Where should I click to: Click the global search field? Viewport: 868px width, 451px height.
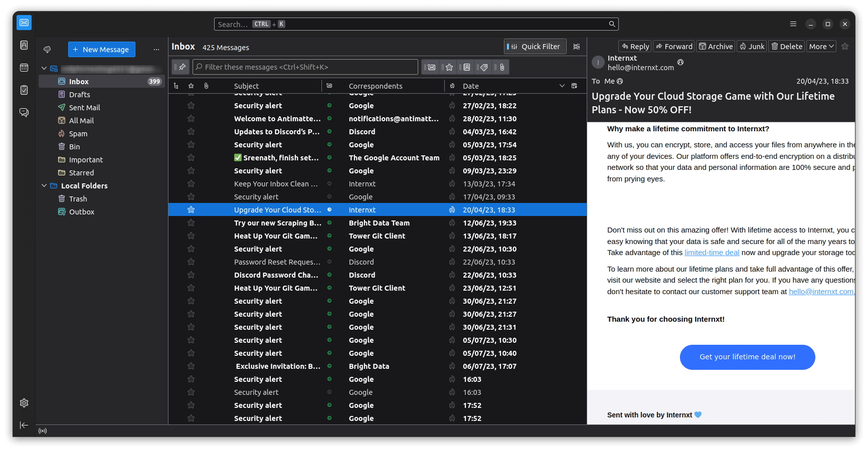[x=416, y=24]
